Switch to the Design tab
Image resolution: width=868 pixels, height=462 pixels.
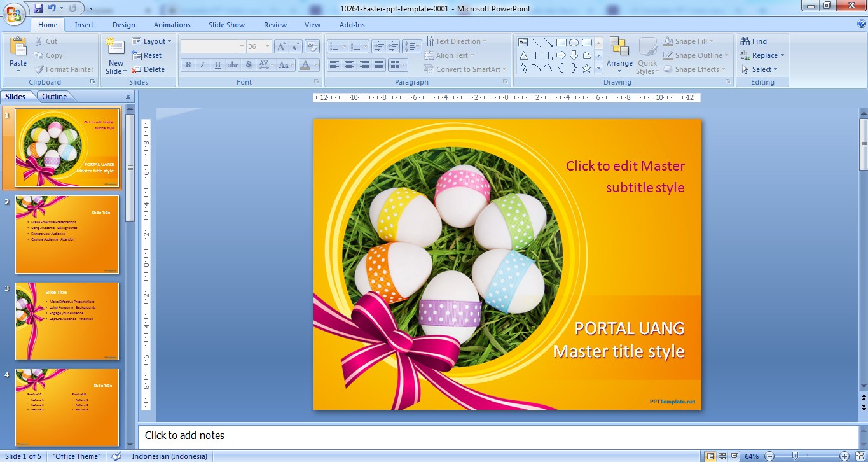coord(123,25)
